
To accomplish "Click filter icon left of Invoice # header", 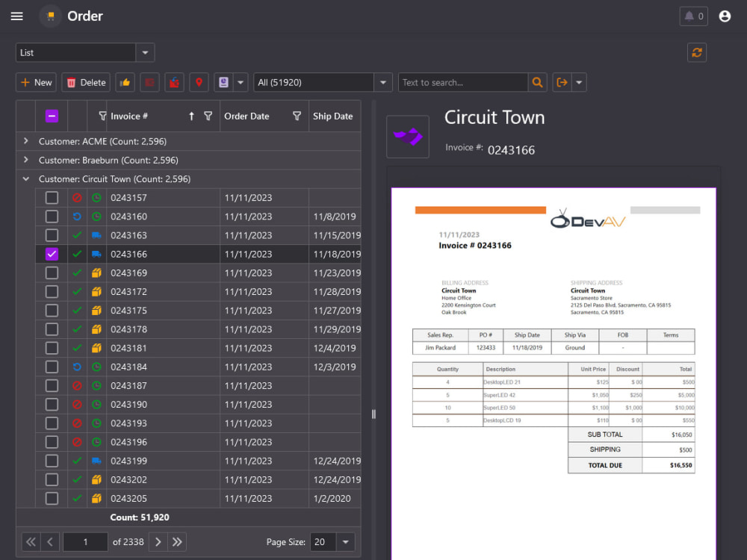I will coord(102,116).
